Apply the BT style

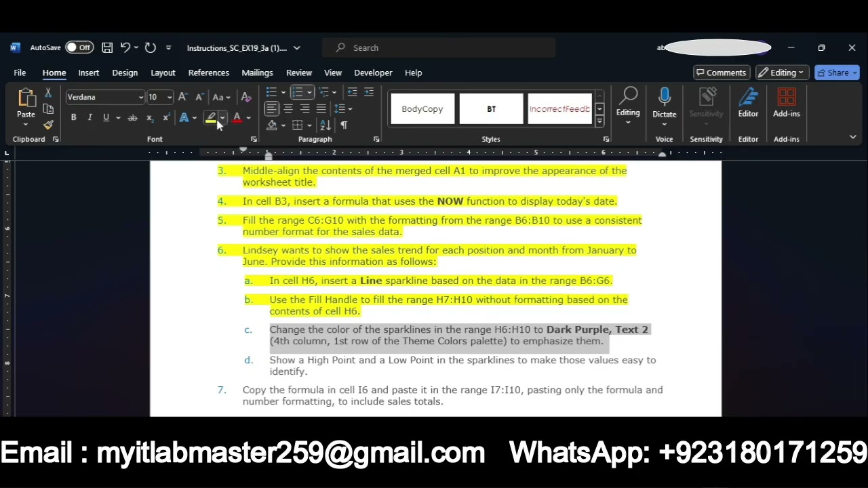pyautogui.click(x=491, y=108)
